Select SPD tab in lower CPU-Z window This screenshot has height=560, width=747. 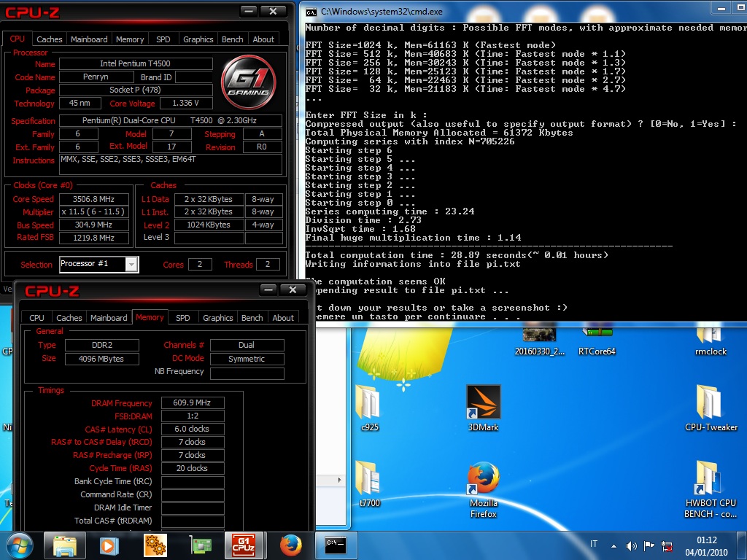(x=182, y=318)
